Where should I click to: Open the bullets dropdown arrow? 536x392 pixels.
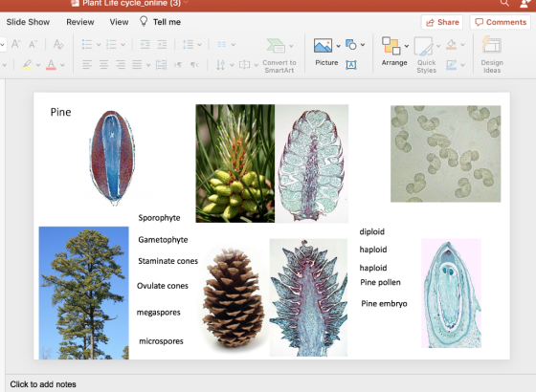99,45
